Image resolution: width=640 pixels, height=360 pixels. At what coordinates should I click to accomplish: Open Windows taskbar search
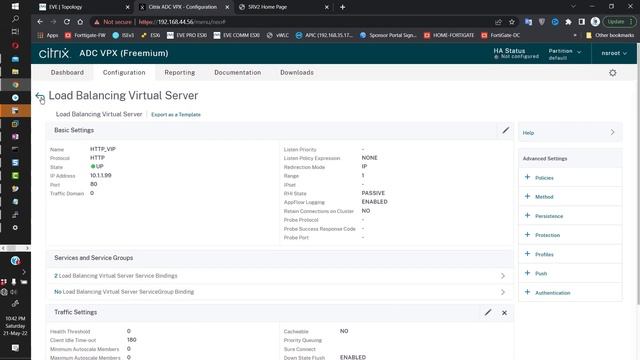coord(15,19)
